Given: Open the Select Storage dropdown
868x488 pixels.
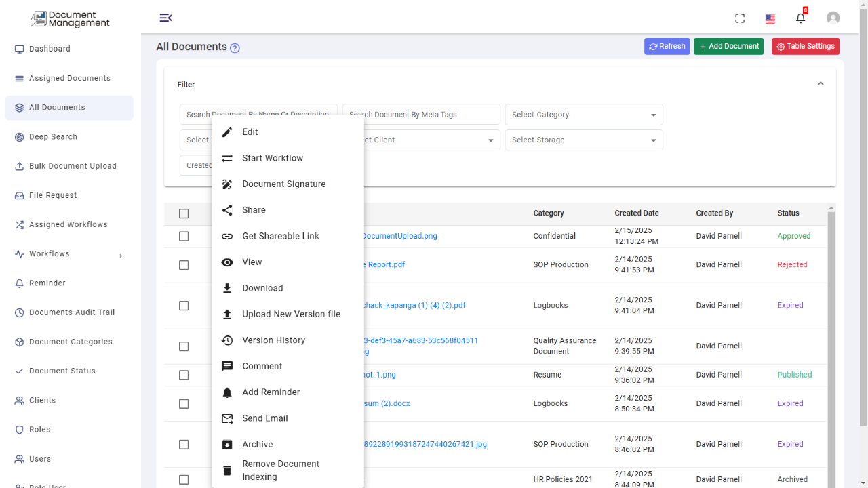Looking at the screenshot, I should [x=583, y=140].
